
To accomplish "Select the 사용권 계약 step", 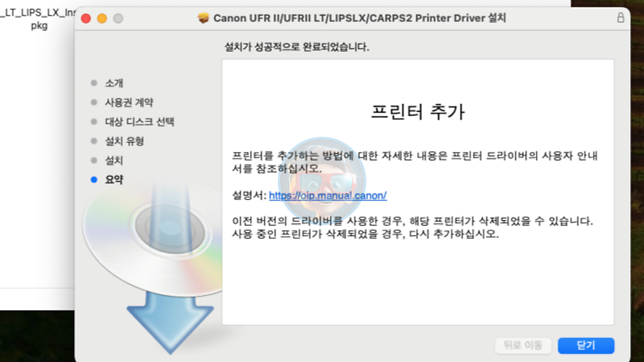I will click(129, 102).
